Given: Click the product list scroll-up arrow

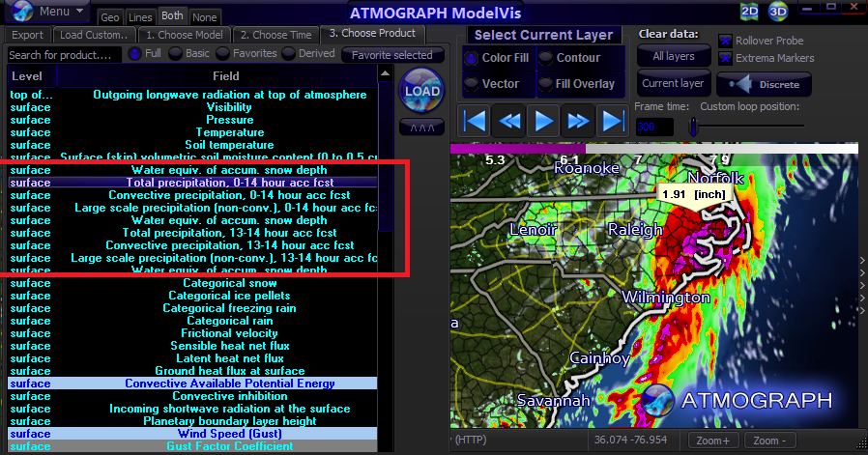Looking at the screenshot, I should coord(386,73).
